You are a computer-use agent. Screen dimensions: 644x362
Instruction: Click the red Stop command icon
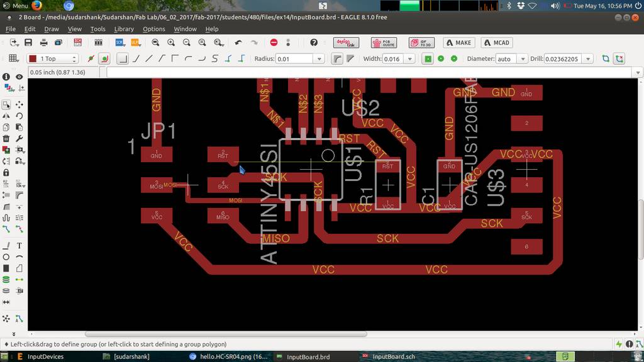pos(274,42)
